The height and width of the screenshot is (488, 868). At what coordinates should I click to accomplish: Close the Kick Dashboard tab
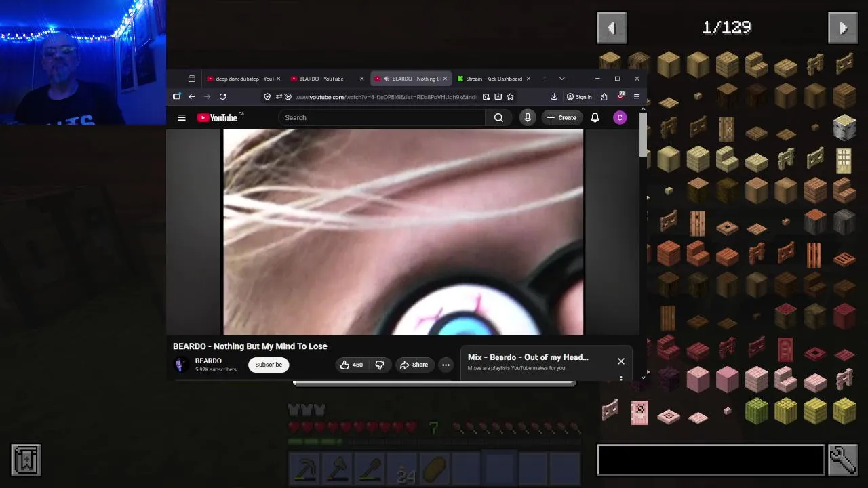pos(528,79)
